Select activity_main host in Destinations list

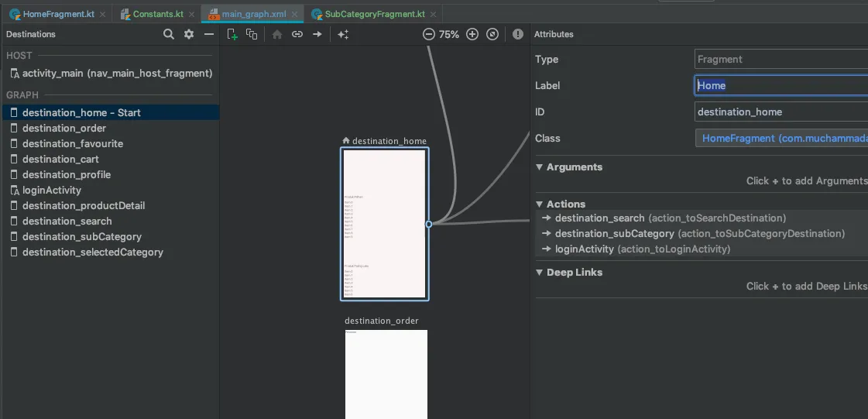(x=111, y=73)
